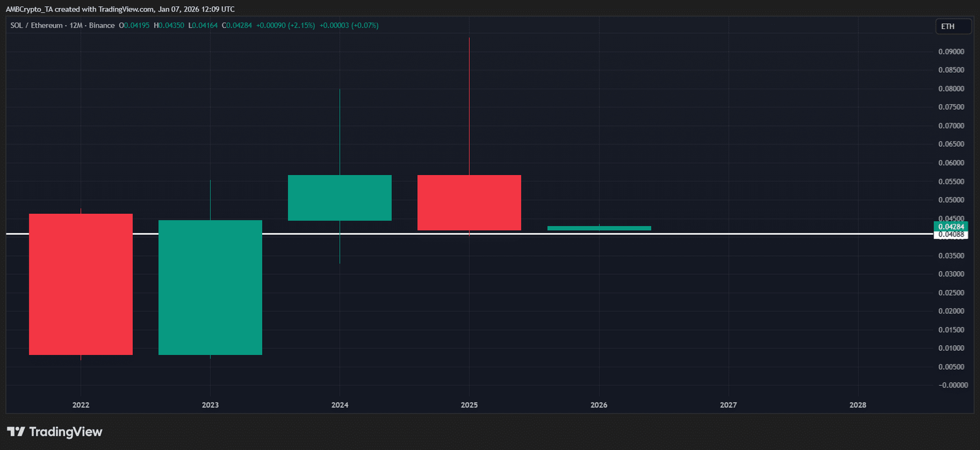Click the AMBCrypto_TA TradingView.com attribution text
The height and width of the screenshot is (450, 980).
click(x=119, y=9)
